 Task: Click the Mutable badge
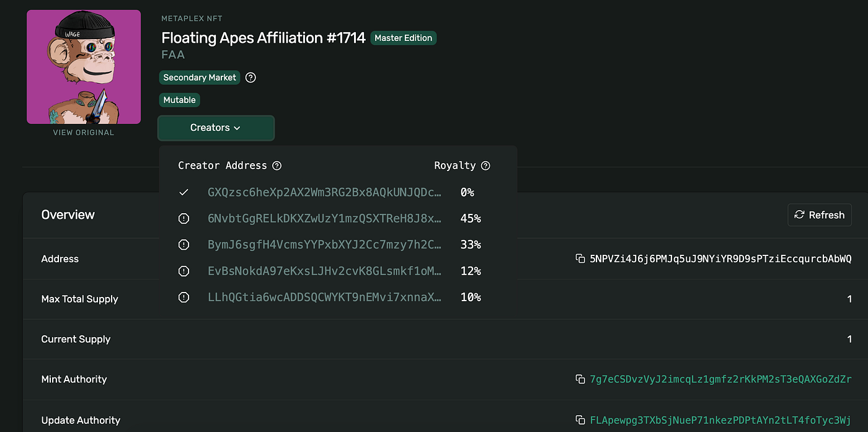pyautogui.click(x=180, y=100)
